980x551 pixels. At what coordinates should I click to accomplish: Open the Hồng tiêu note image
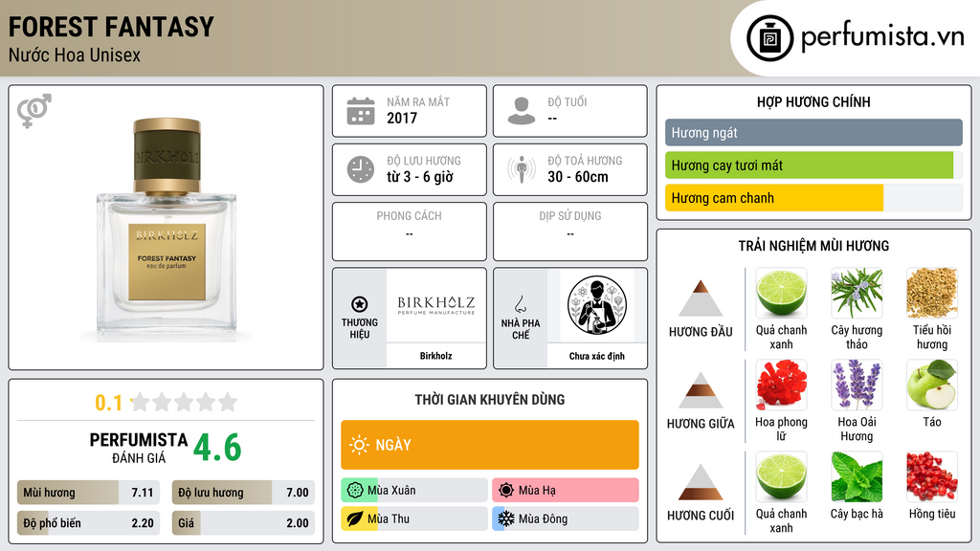pos(932,476)
